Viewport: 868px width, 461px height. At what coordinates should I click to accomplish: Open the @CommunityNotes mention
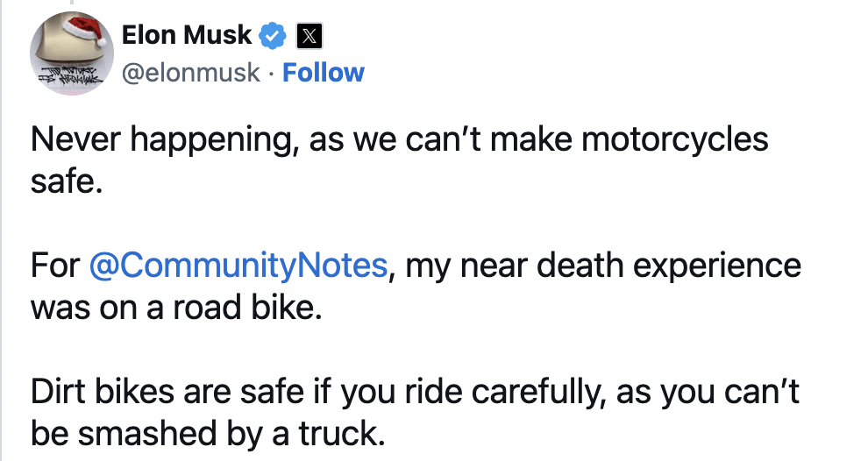pos(238,265)
